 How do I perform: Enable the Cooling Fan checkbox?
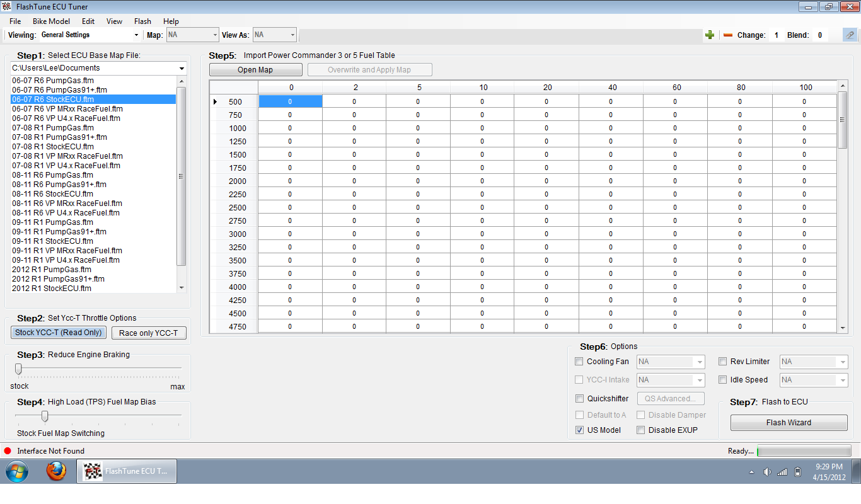click(579, 362)
